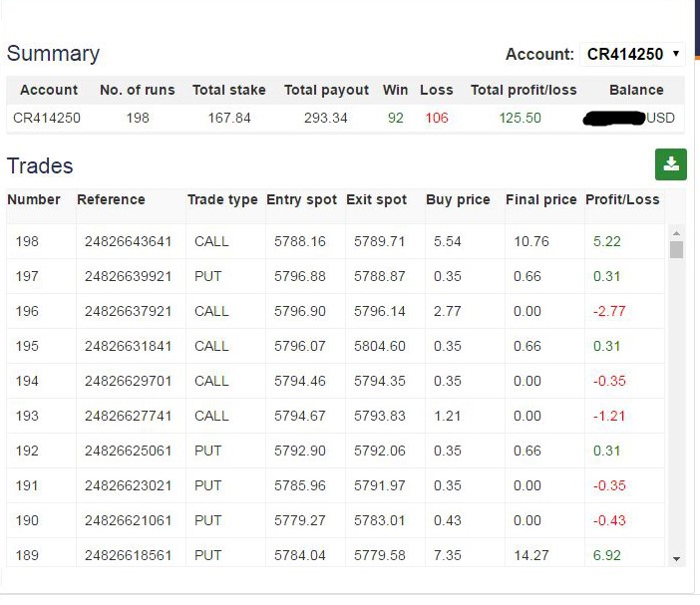Click the Profit/Loss column header
This screenshot has height=605, width=700.
tap(622, 199)
